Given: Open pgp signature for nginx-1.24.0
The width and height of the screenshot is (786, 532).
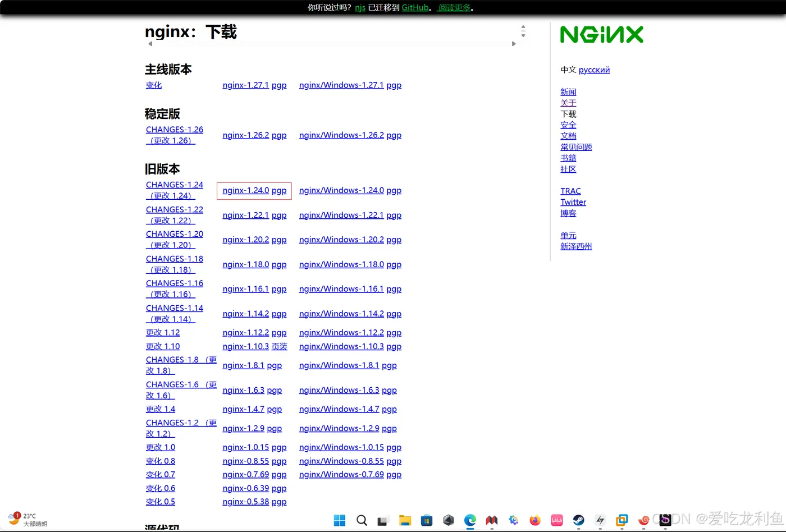Looking at the screenshot, I should click(x=279, y=190).
